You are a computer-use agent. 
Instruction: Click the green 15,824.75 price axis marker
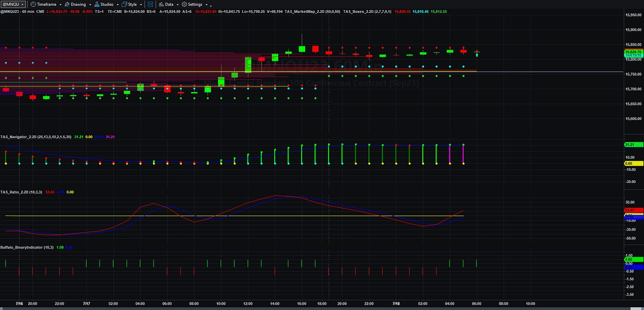pyautogui.click(x=633, y=52)
